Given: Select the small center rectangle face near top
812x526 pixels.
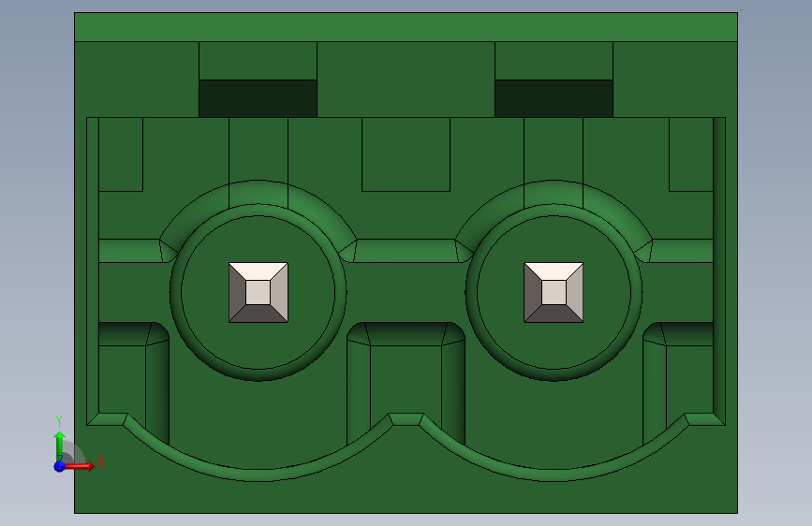Looking at the screenshot, I should click(x=406, y=154).
